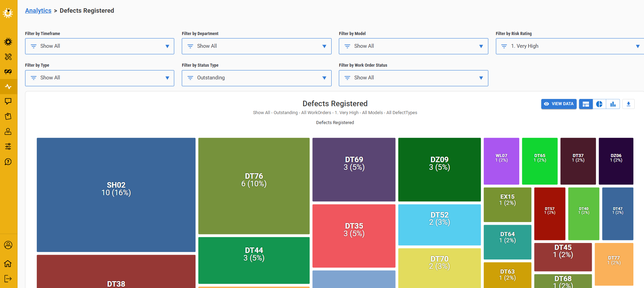Click the VIEW DATA button
Screen dimensions: 644x288
click(559, 104)
